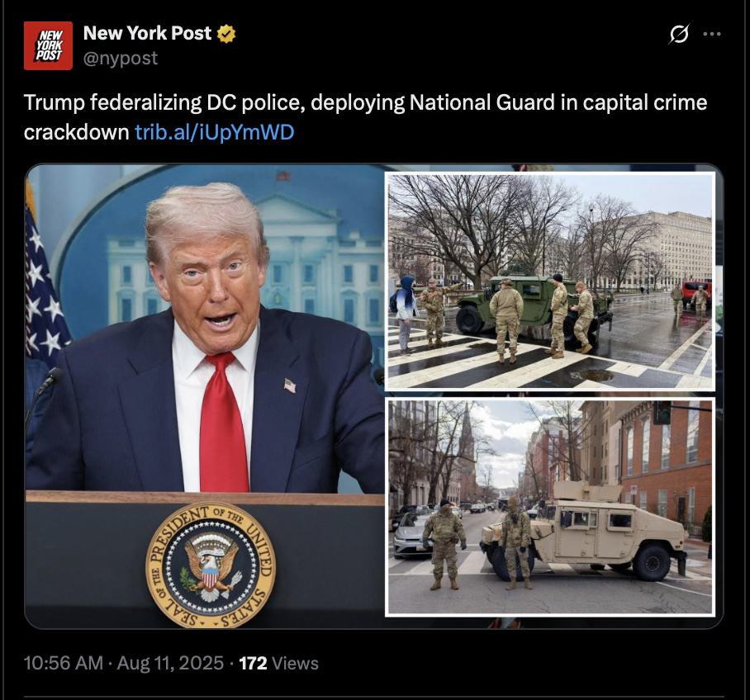
Task: View the green Humvee street photo
Action: [549, 281]
